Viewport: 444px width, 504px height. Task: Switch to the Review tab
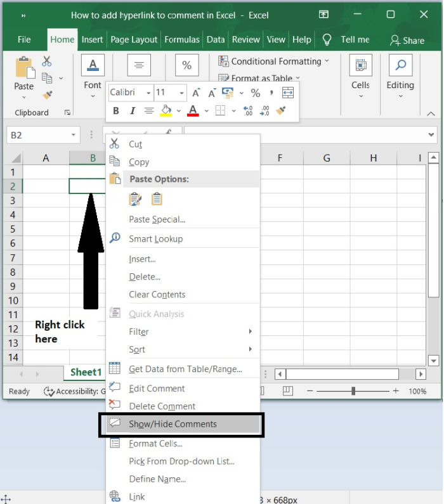click(246, 39)
